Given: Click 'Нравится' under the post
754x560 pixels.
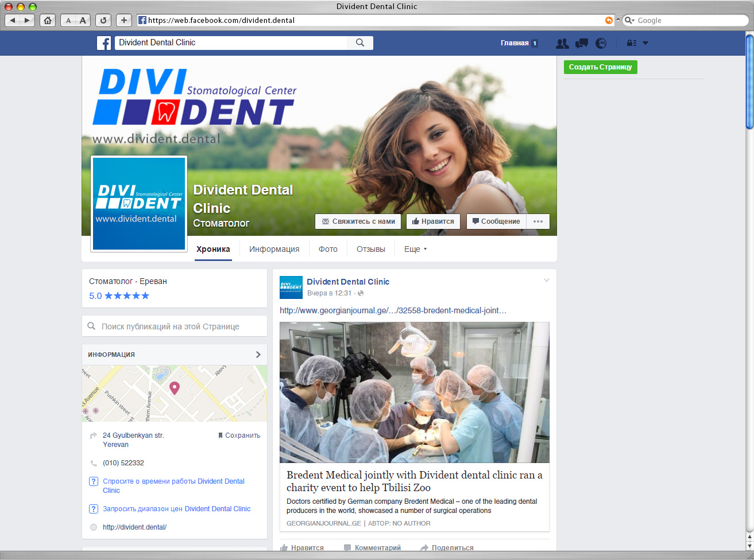Looking at the screenshot, I should [302, 548].
